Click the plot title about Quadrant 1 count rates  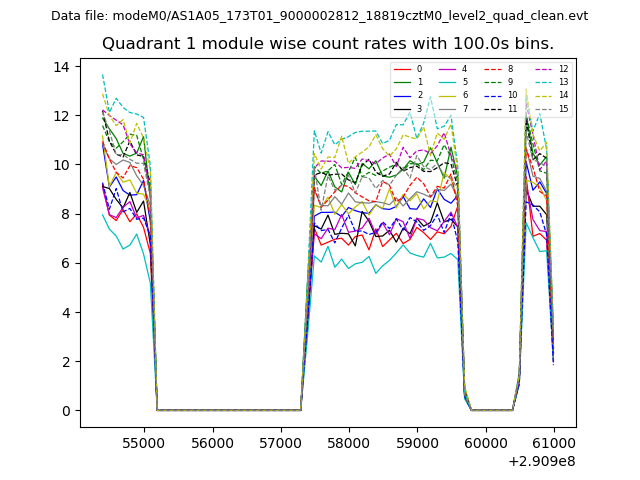click(x=328, y=44)
